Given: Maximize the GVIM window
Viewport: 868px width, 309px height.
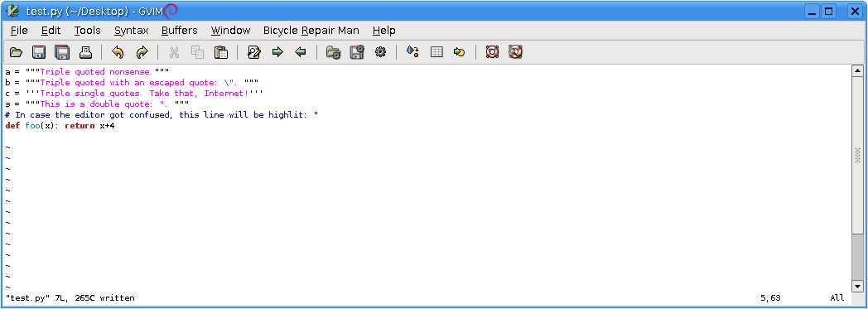Looking at the screenshot, I should [x=829, y=11].
